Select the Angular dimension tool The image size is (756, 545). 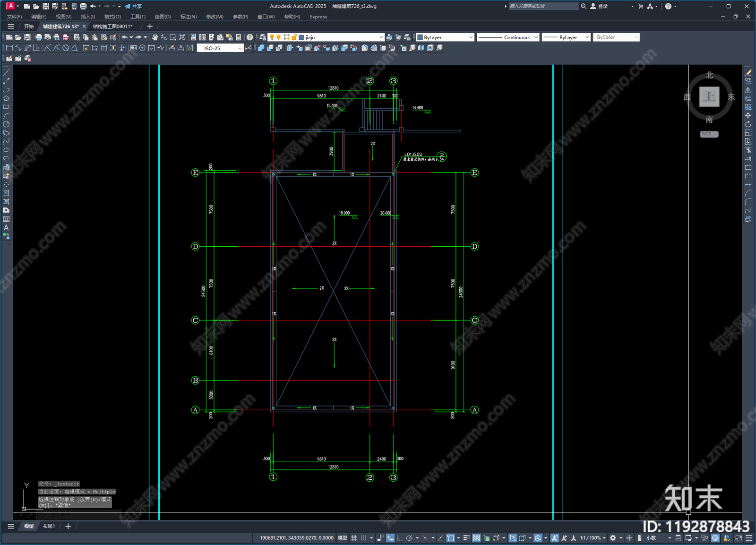point(75,48)
